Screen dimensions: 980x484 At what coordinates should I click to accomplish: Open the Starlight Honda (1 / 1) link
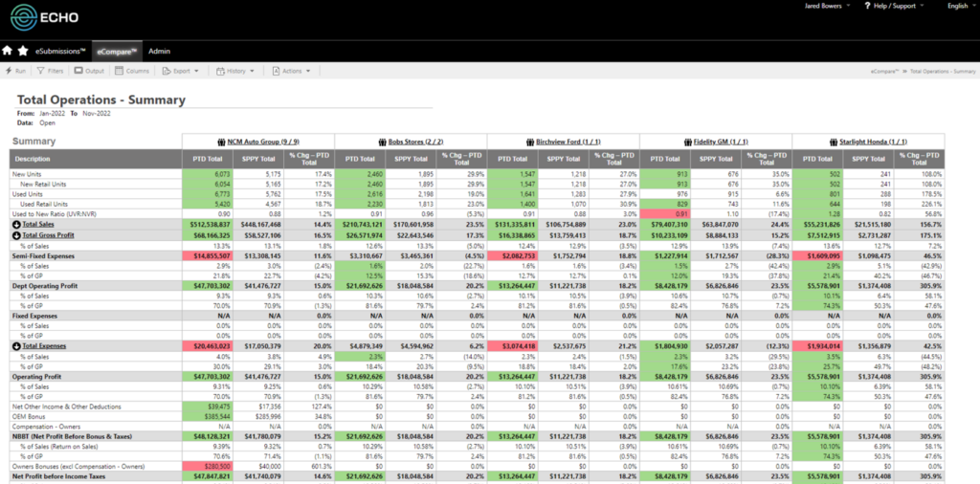(873, 142)
